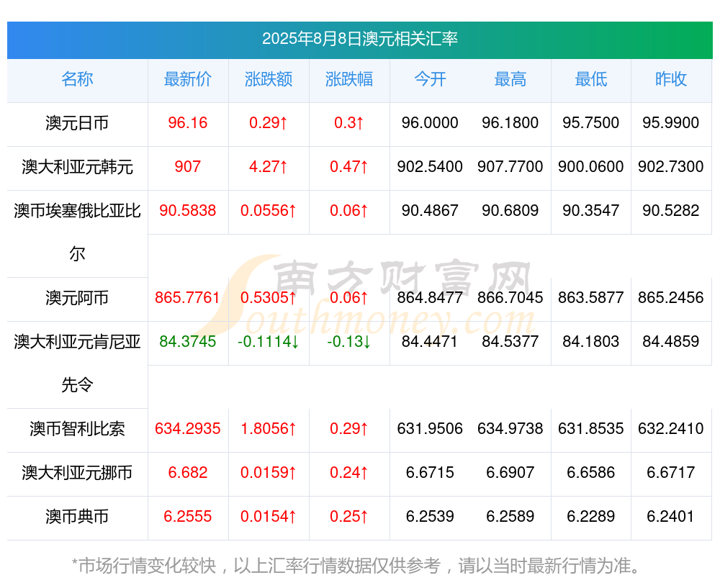This screenshot has height=588, width=720.
Task: Click opening value 631.9506
Action: [430, 428]
